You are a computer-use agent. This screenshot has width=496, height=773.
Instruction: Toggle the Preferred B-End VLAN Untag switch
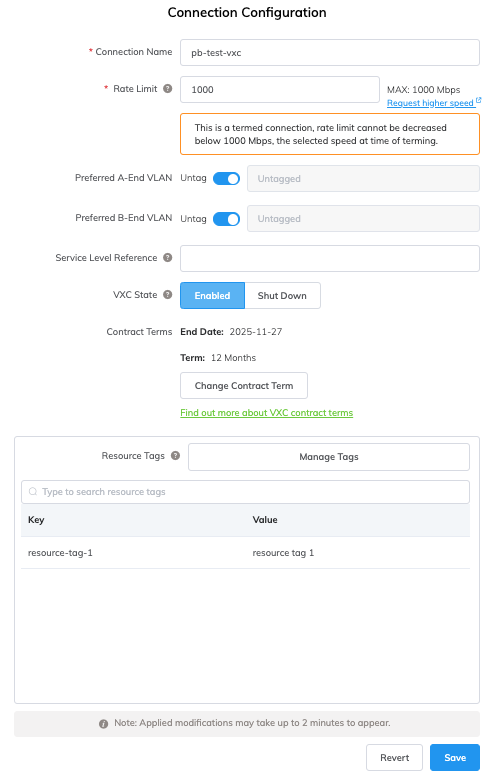(226, 219)
